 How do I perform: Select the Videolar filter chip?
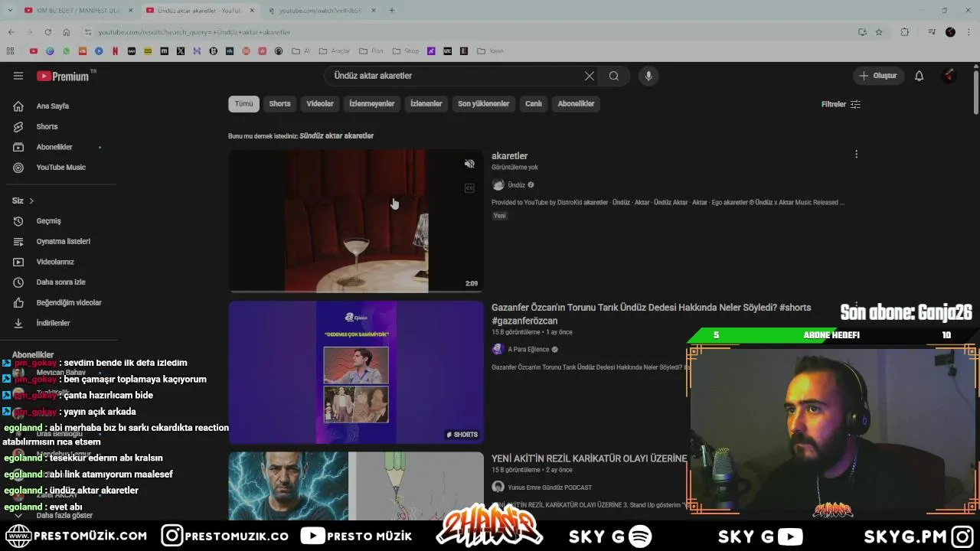pyautogui.click(x=320, y=104)
